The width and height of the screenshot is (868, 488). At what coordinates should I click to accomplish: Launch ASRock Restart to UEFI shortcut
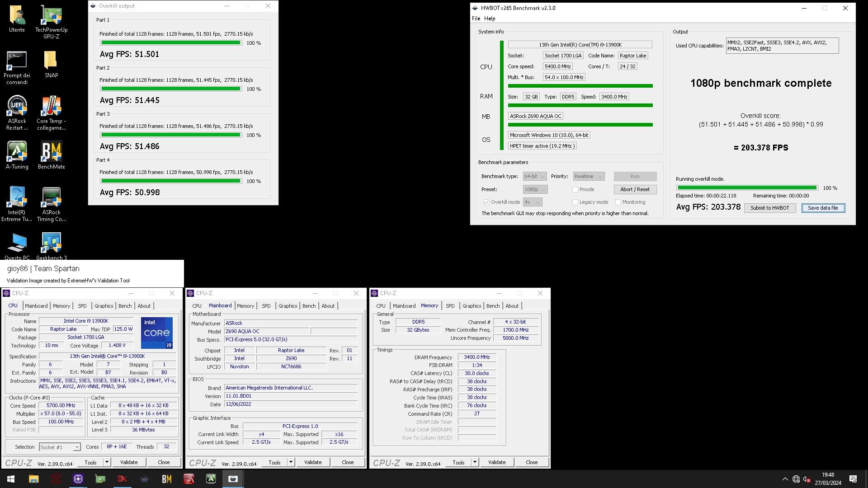pos(17,113)
